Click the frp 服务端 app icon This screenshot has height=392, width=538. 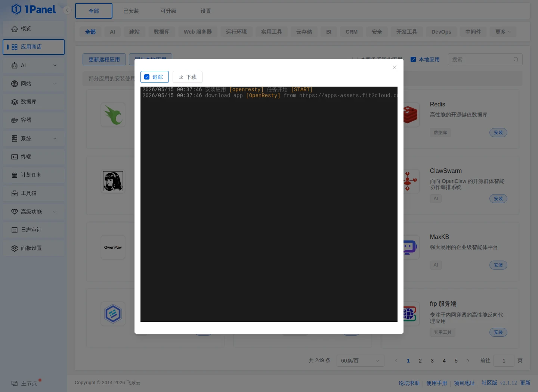tap(410, 314)
